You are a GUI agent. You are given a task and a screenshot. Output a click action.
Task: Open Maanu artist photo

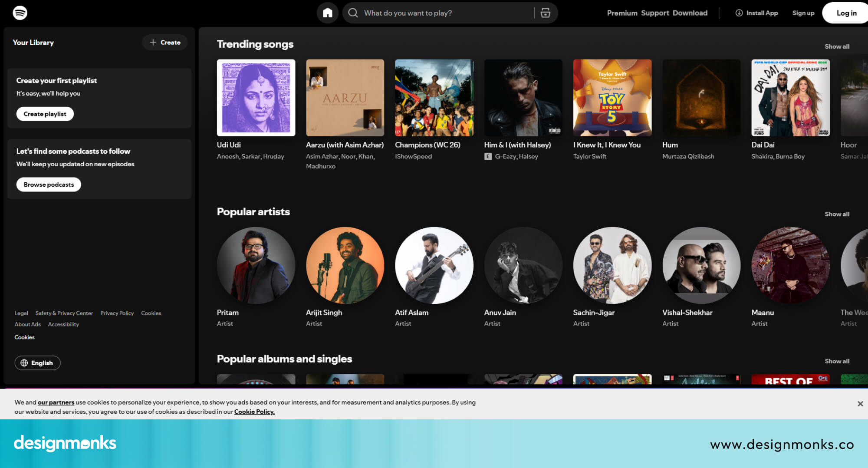790,265
